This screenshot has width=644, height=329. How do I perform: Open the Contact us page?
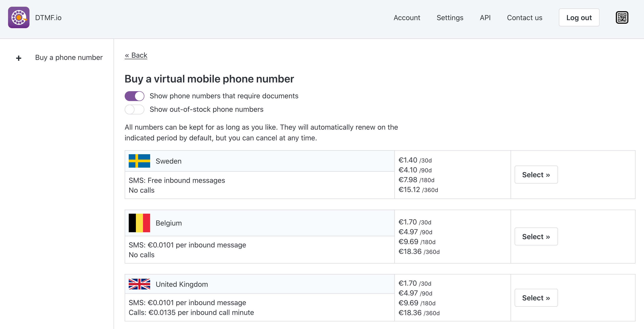click(x=524, y=18)
